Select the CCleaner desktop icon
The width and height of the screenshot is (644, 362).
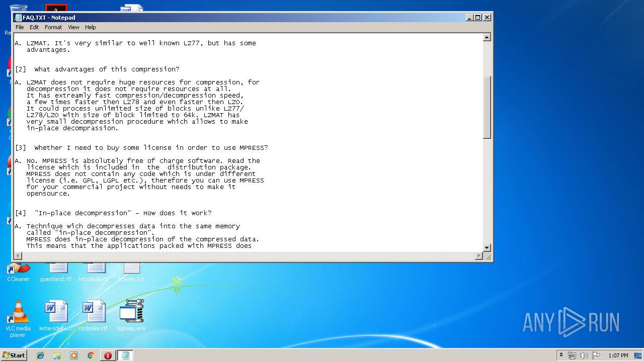click(18, 272)
